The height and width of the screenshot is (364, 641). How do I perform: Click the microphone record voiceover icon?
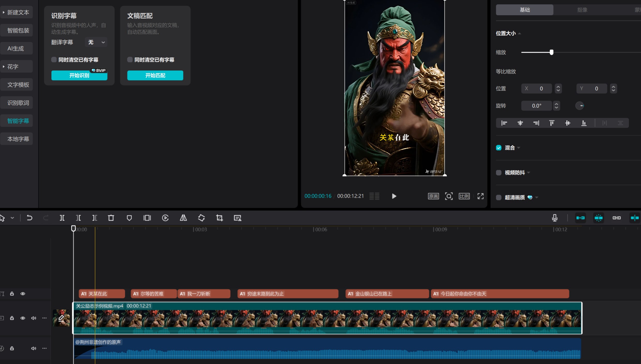click(x=555, y=218)
